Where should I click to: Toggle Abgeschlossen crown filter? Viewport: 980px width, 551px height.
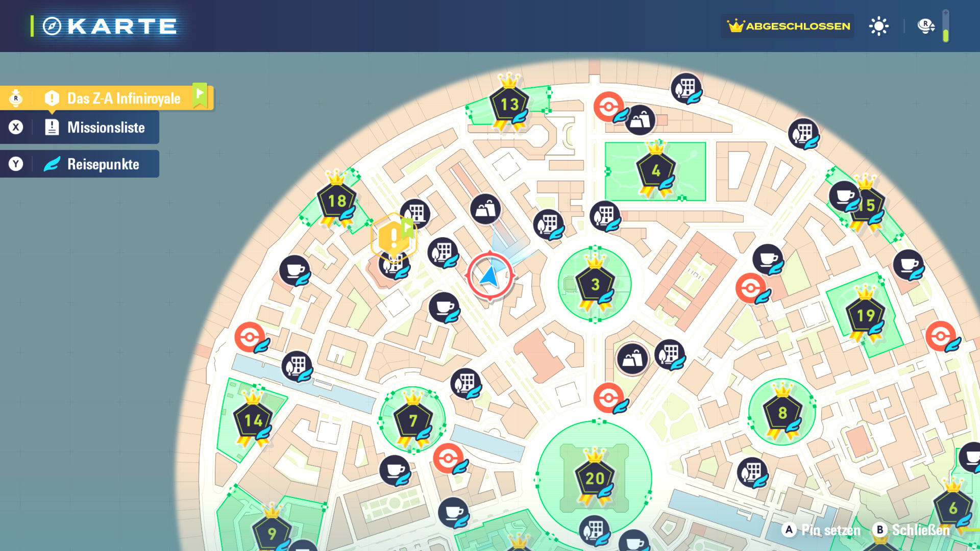point(788,26)
